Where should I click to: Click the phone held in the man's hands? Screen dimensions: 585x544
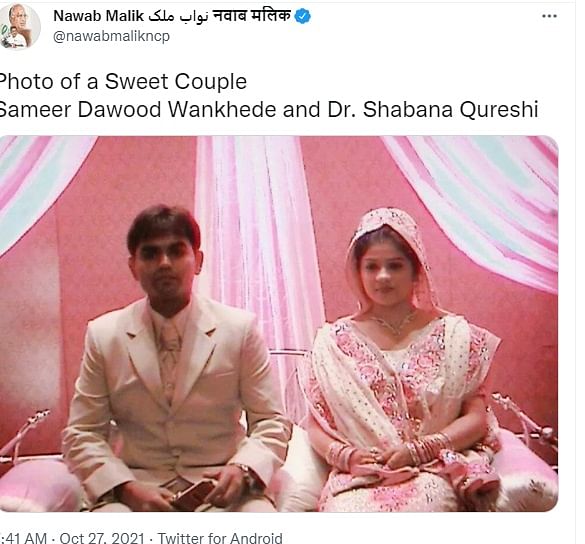[195, 493]
